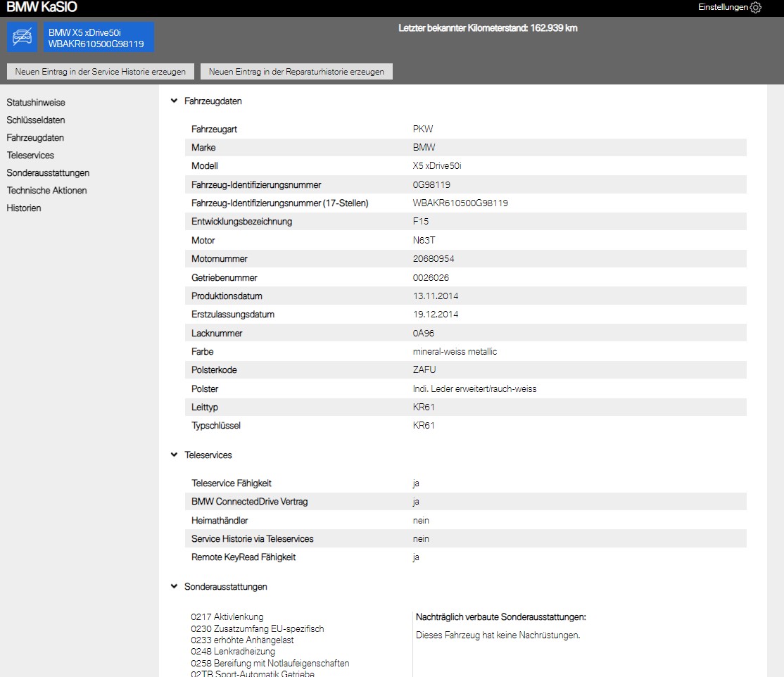Click option 0233 erhöhte Anhängelast
784x677 pixels.
click(243, 640)
